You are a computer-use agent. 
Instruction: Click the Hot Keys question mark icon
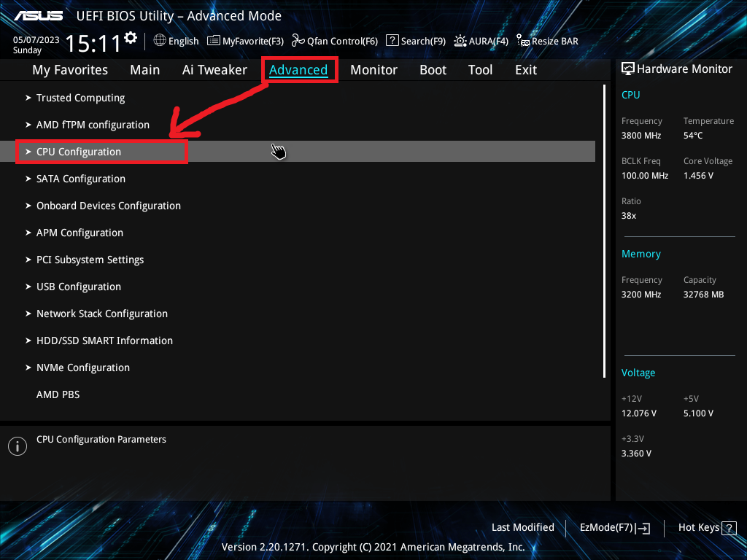tap(729, 528)
